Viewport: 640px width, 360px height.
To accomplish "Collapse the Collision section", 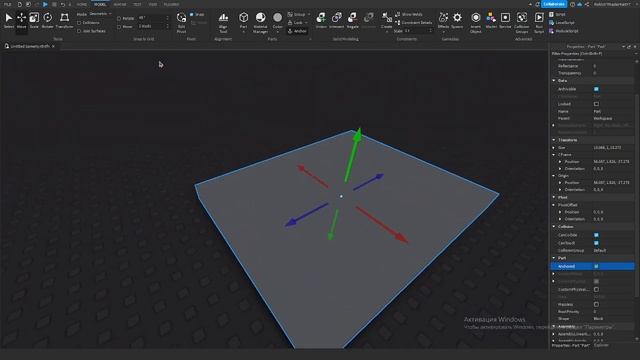I will (554, 227).
